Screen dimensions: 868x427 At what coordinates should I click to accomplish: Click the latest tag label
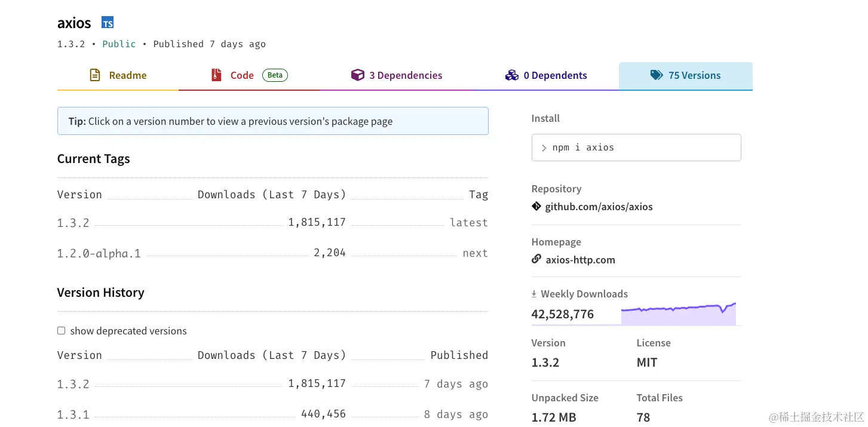[469, 223]
